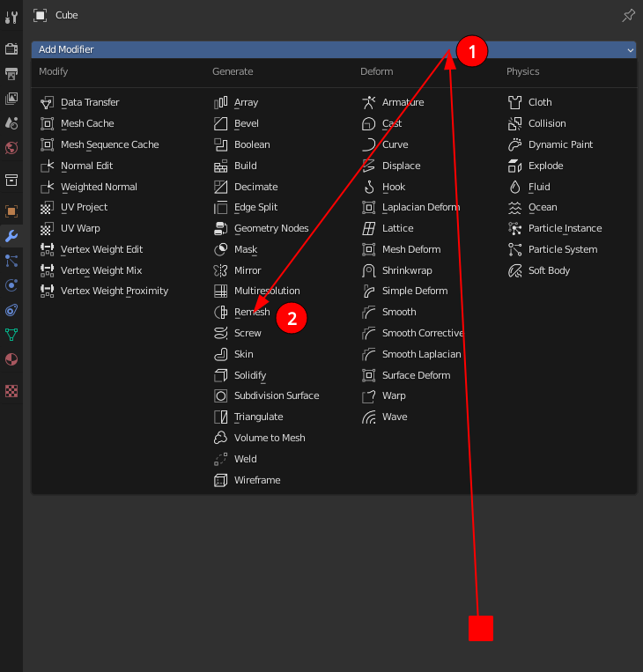
Task: Choose the Bevel modifier
Action: (x=236, y=123)
